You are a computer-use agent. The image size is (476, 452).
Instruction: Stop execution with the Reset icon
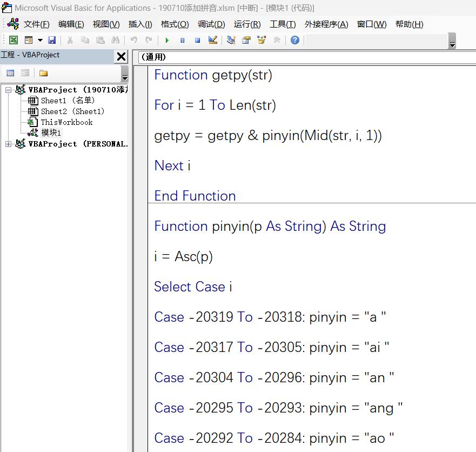(x=197, y=40)
